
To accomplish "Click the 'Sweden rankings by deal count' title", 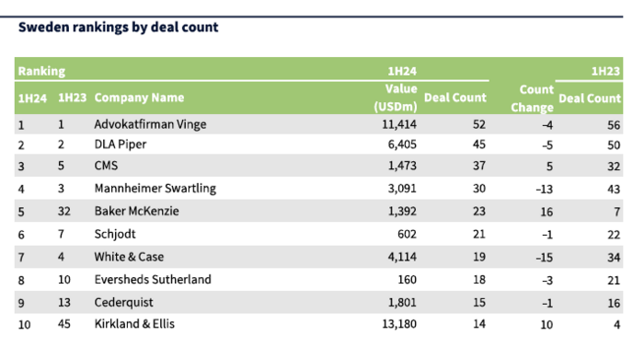I will point(119,28).
